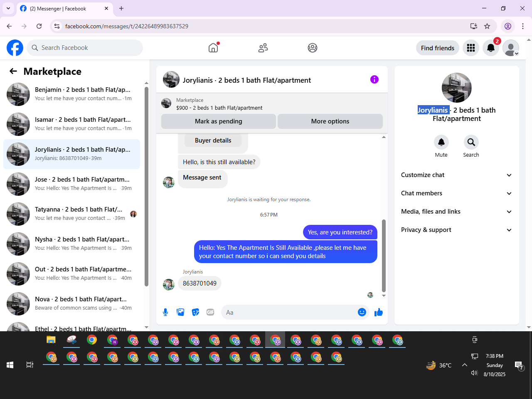The image size is (532, 399).
Task: Click the chat messages scrollbar
Action: coord(384,256)
